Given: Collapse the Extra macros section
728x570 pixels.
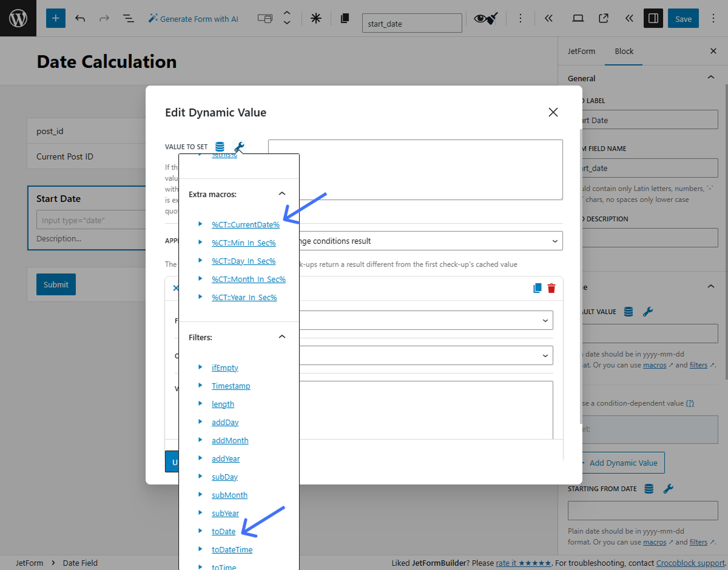Looking at the screenshot, I should pos(281,193).
